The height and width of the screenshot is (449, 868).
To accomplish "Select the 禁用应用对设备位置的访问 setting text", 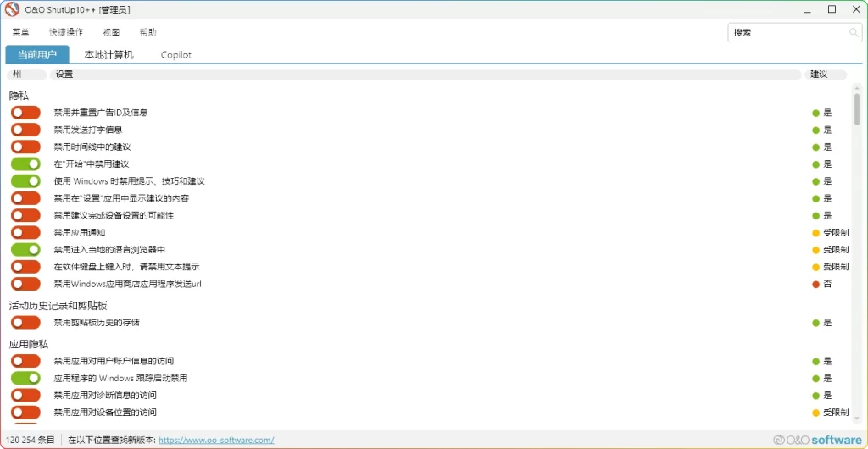I will (x=105, y=413).
